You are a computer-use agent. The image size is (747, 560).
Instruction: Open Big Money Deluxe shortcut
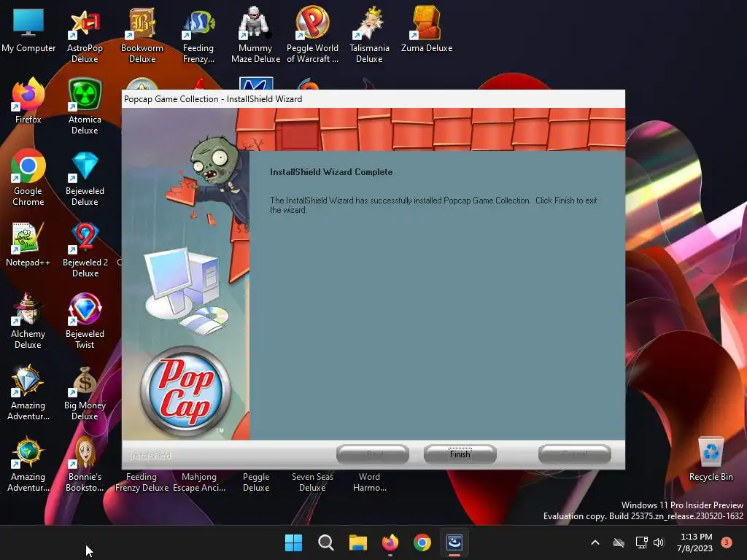85,393
